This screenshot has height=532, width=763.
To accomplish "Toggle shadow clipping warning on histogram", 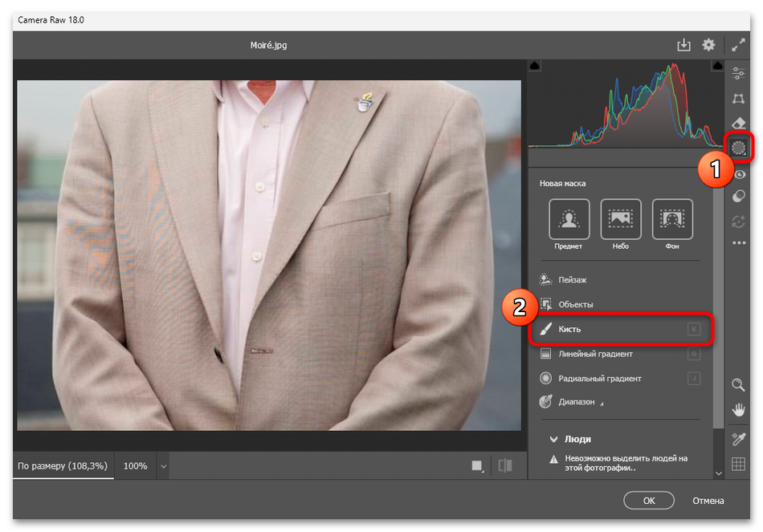I will 535,66.
